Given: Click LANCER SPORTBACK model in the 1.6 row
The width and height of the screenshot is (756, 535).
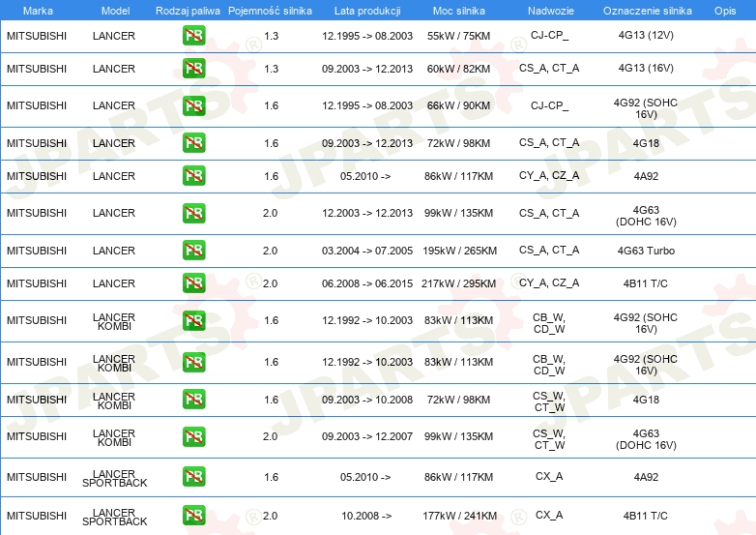Looking at the screenshot, I should 115,478.
